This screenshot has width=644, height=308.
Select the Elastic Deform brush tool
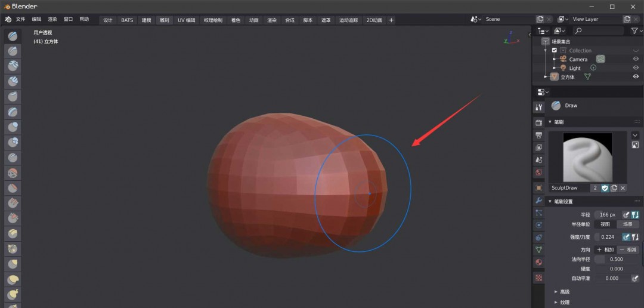coord(13,279)
